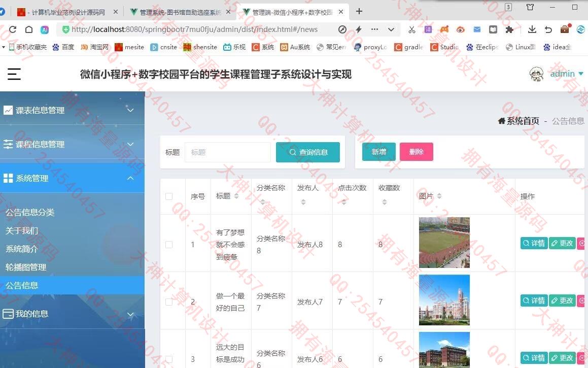Screen dimensions: 588x368
Task: Open the 淘宝网 bookmark
Action: 94,47
